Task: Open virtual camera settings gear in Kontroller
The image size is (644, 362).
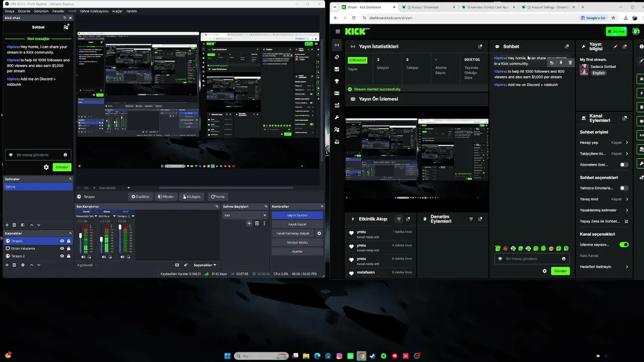Action: [x=319, y=233]
